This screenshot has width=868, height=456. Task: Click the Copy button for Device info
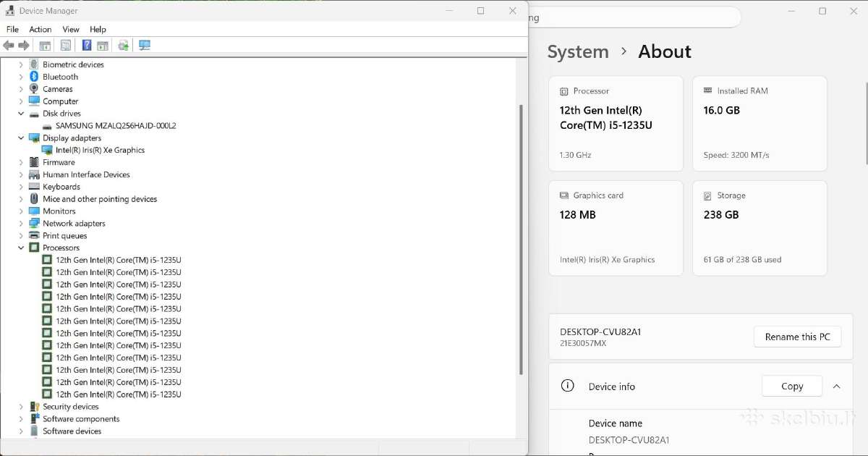[x=792, y=387]
